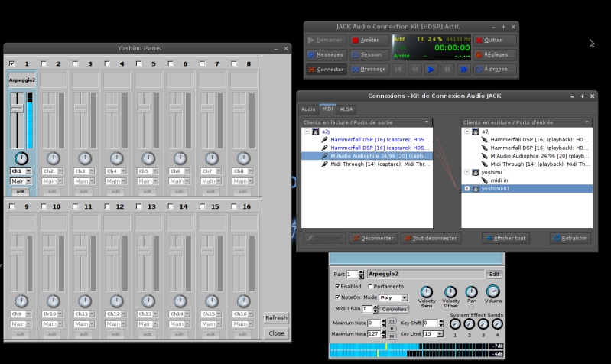Select the yoshimi midi in port
Viewport: 611px width, 364px height.
[x=499, y=180]
